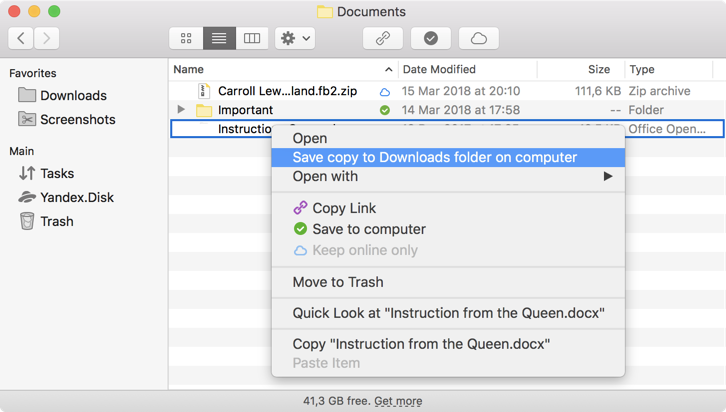Choose Save copy to Downloads folder
Viewport: 726px width, 412px height.
click(434, 158)
